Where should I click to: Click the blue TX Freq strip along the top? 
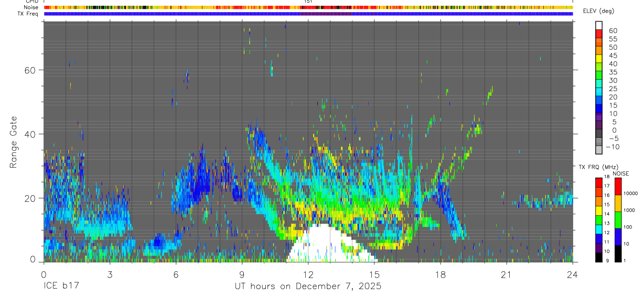(x=308, y=14)
